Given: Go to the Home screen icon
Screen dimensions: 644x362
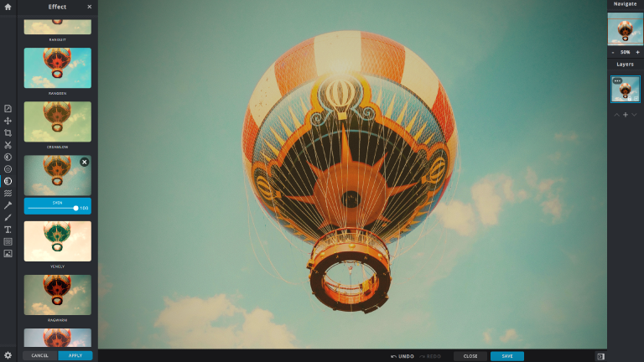Looking at the screenshot, I should tap(8, 7).
